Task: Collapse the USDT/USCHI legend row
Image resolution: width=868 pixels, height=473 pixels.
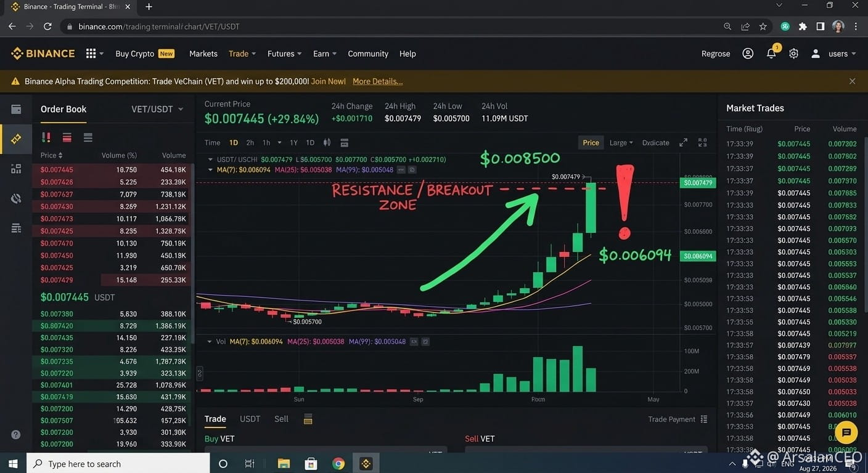Action: coord(210,160)
